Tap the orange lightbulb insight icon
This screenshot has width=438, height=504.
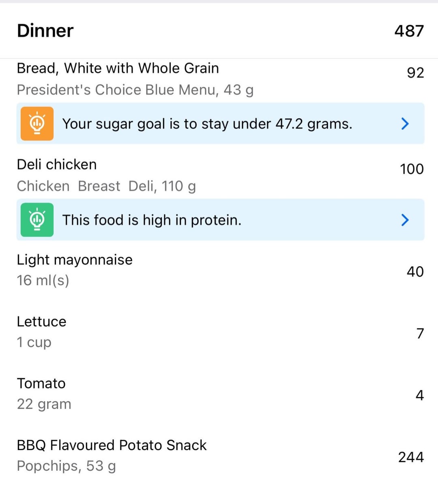[x=37, y=123]
